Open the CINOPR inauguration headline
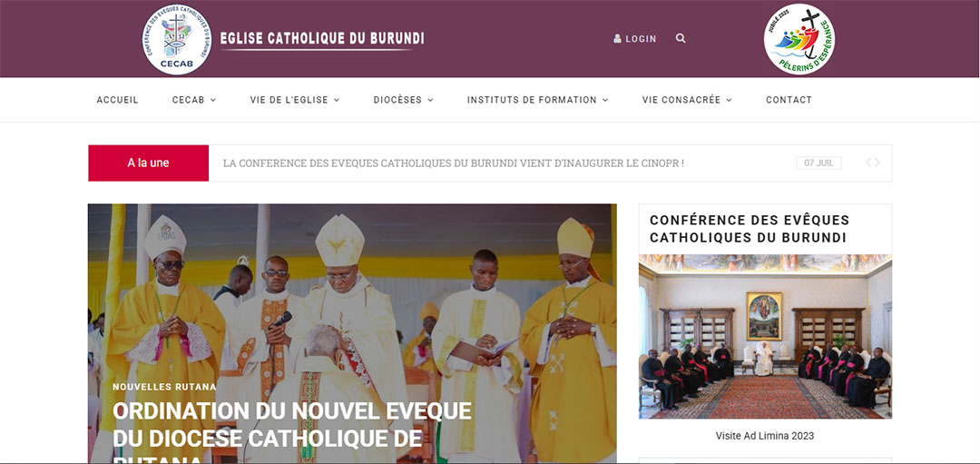Image resolution: width=980 pixels, height=464 pixels. point(453,163)
